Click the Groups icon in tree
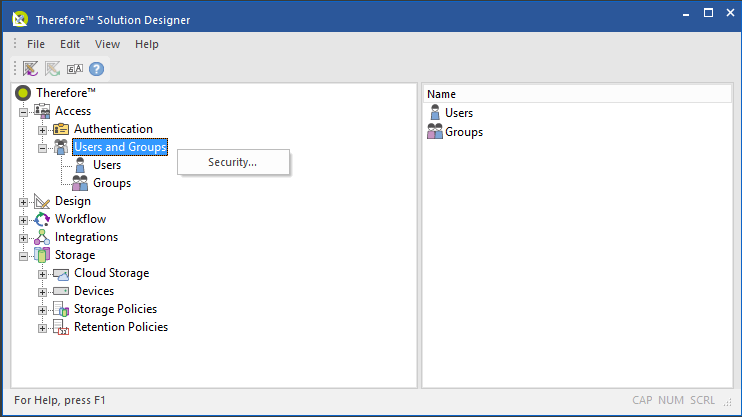The width and height of the screenshot is (742, 417). 80,183
